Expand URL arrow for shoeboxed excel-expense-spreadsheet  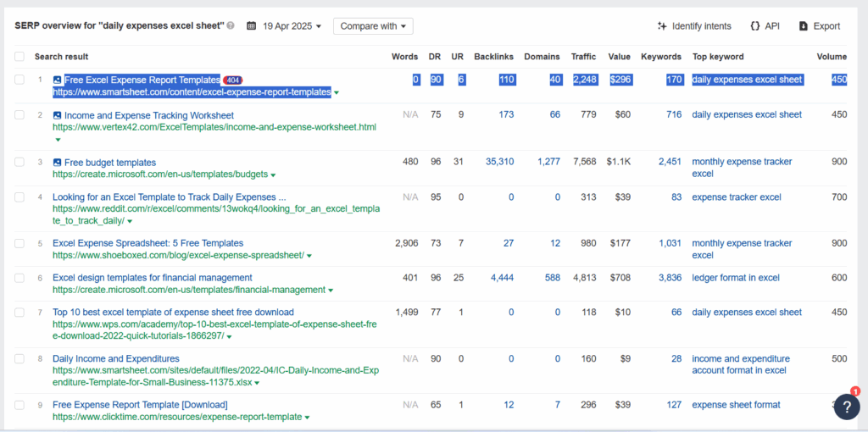[x=309, y=256]
